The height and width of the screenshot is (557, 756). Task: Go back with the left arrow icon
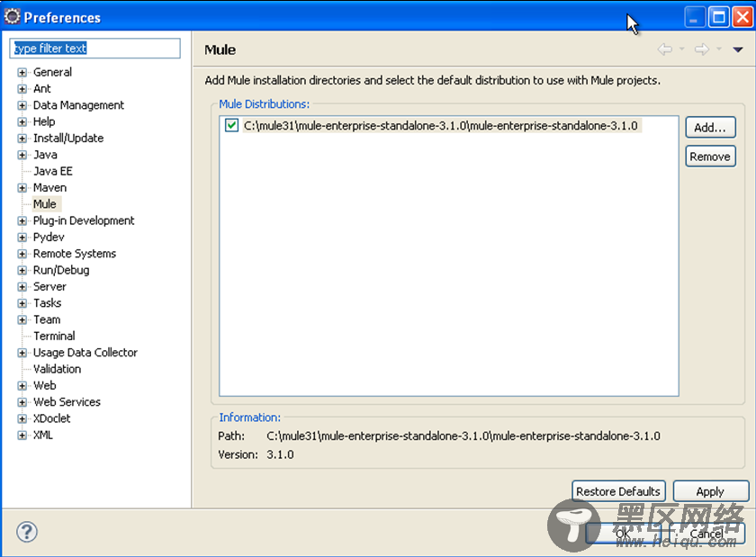[x=665, y=49]
